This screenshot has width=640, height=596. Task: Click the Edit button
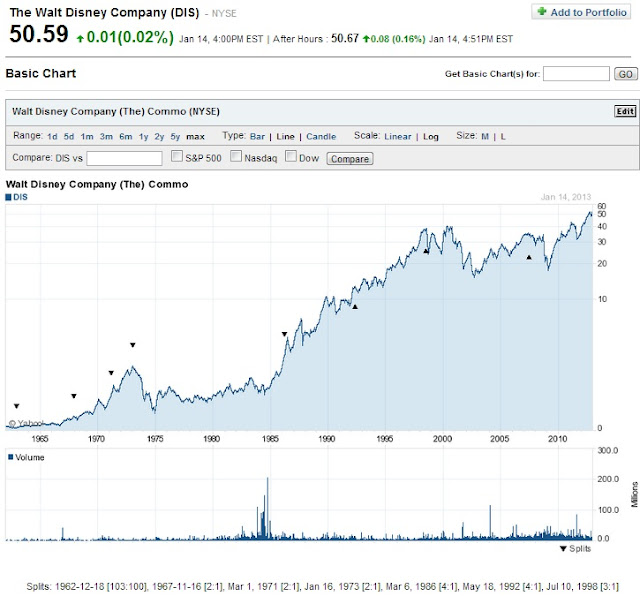625,111
